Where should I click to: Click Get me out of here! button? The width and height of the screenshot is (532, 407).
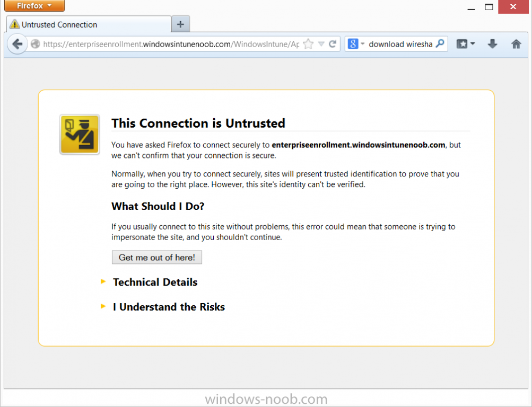click(157, 258)
